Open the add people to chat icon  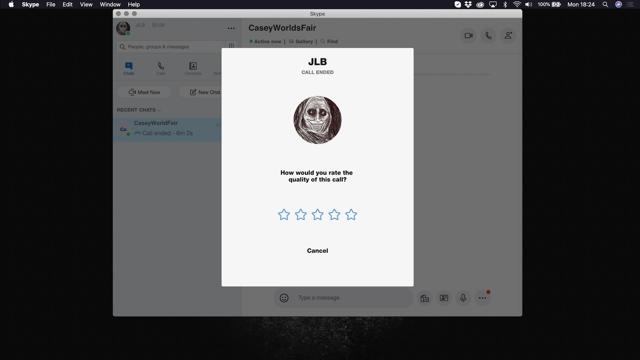point(508,36)
